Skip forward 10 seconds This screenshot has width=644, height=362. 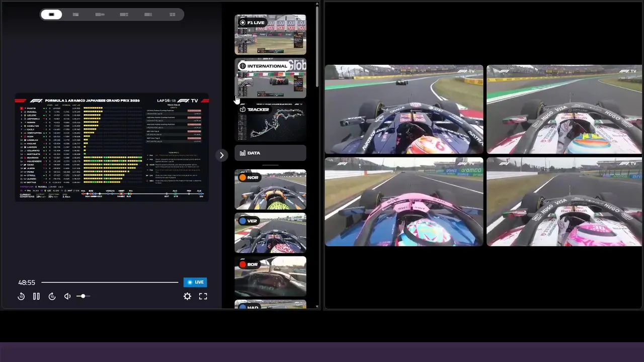pos(52,297)
